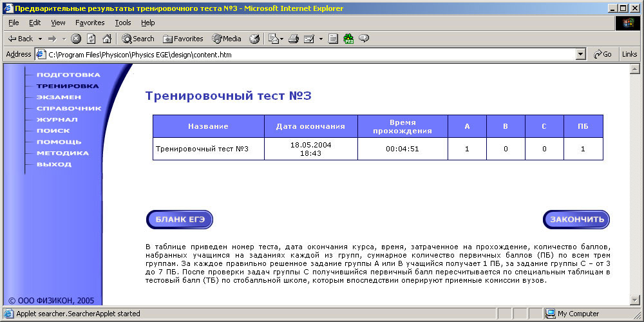Click the БЛАНК ЕГЭ button
The image size is (644, 322).
coord(180,220)
